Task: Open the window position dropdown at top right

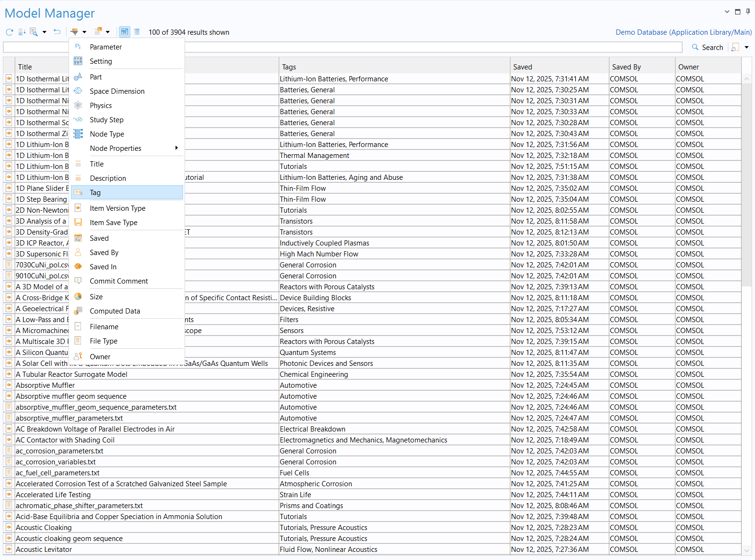Action: (x=727, y=12)
